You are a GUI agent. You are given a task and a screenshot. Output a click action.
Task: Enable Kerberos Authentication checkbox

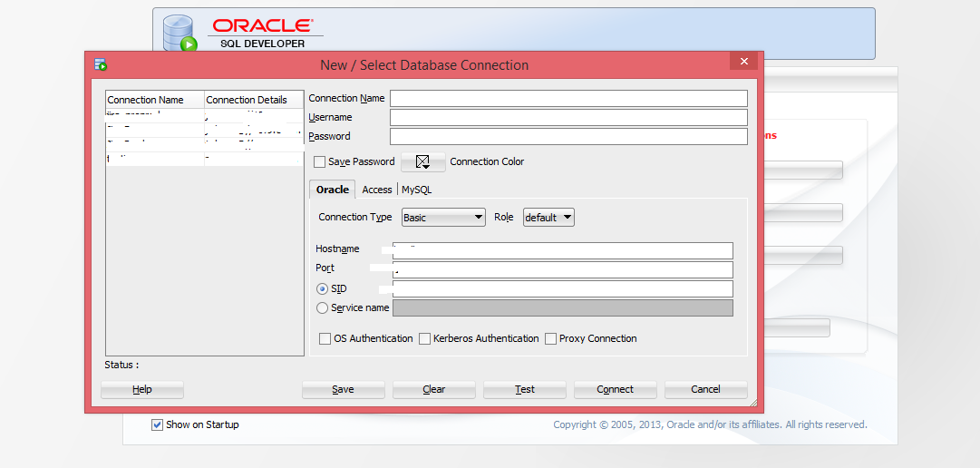(424, 339)
